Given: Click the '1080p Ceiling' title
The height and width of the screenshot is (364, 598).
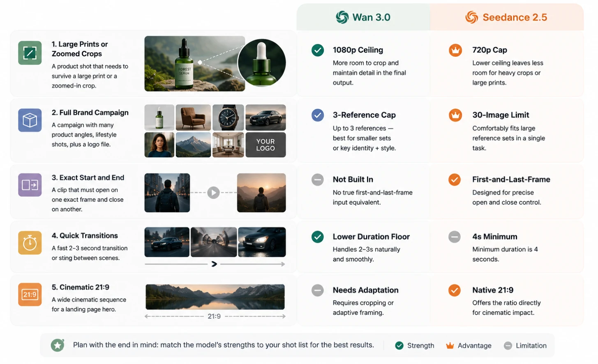Looking at the screenshot, I should 358,50.
